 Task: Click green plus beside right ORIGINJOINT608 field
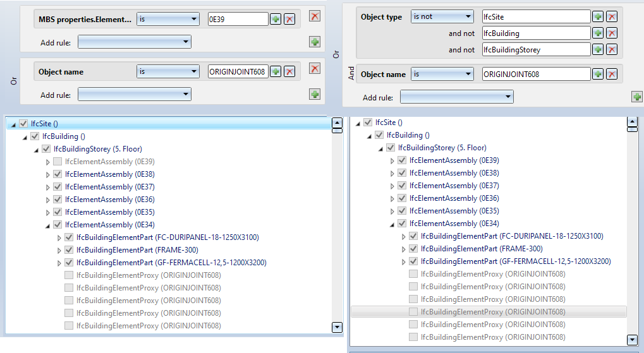coord(597,74)
